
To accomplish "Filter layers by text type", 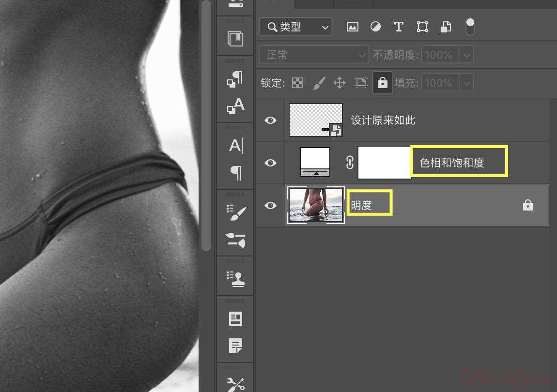I will coord(399,27).
